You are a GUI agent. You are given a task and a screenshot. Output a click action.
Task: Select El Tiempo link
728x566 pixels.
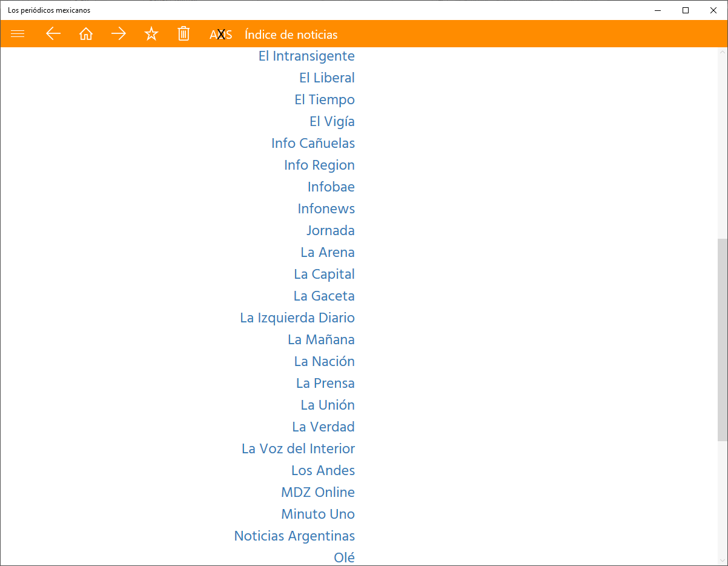coord(325,99)
